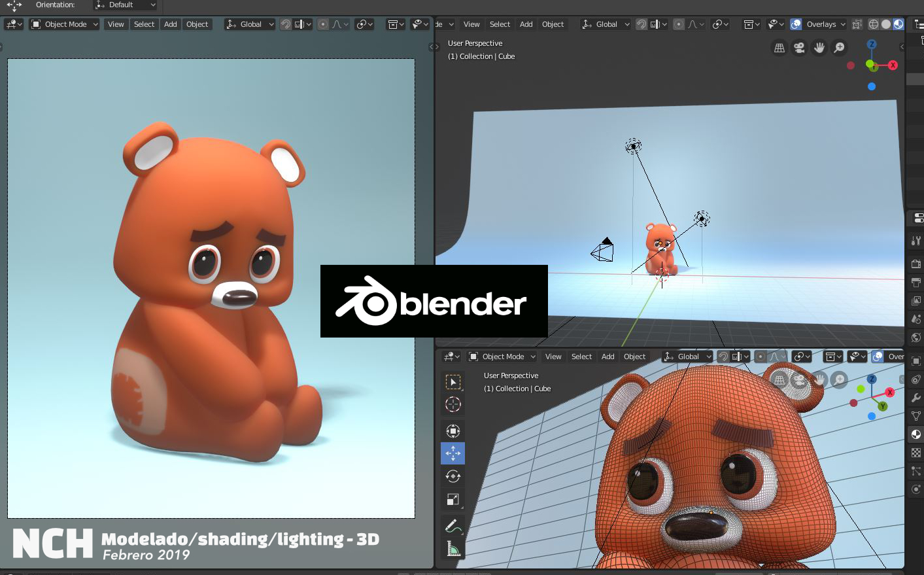Screen dimensions: 924x575
Task: Open the Object Data mesh properties tab
Action: tap(916, 416)
